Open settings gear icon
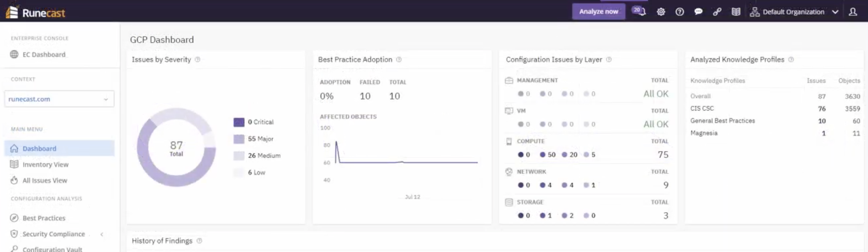The image size is (868, 252). click(661, 12)
